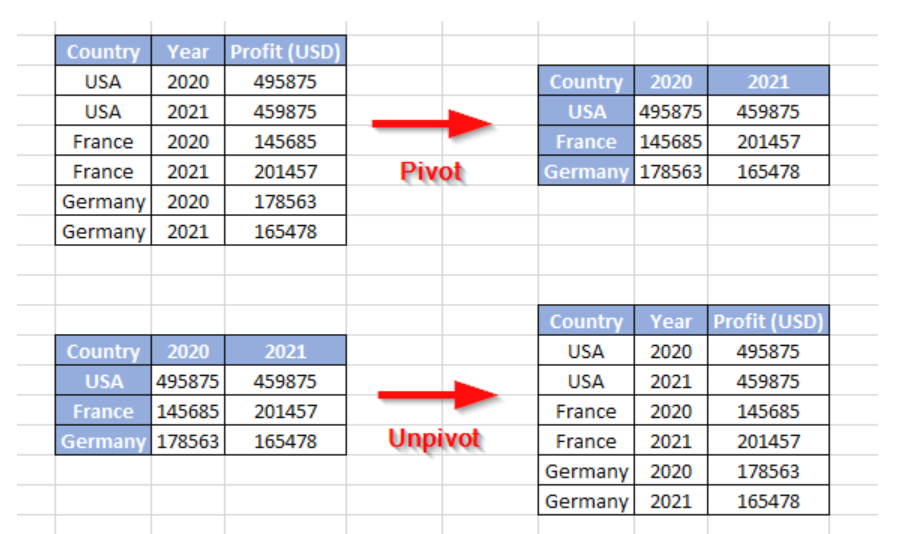
Task: Click the red arrow above the Pivot label
Action: 432,124
